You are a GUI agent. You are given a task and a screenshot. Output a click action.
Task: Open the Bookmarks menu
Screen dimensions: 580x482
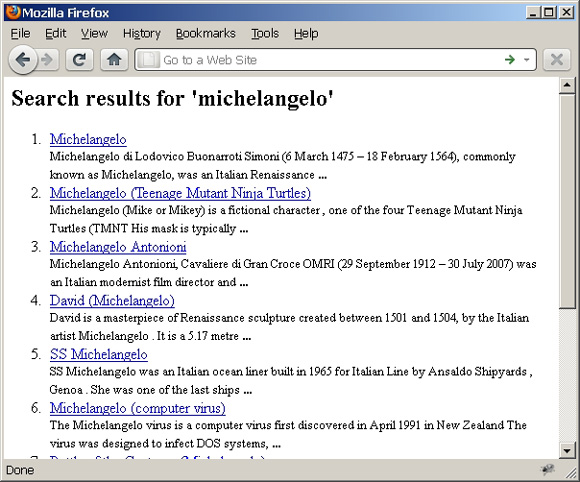pyautogui.click(x=206, y=34)
